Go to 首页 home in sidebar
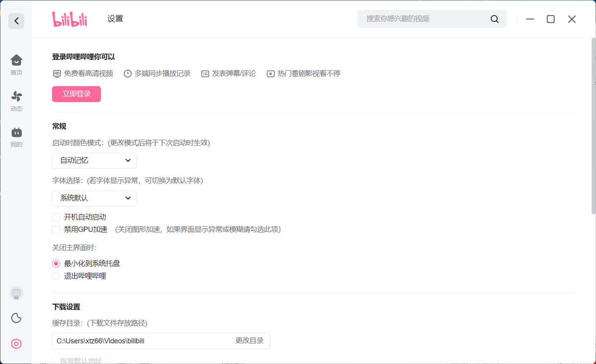Image resolution: width=596 pixels, height=364 pixels. (16, 65)
